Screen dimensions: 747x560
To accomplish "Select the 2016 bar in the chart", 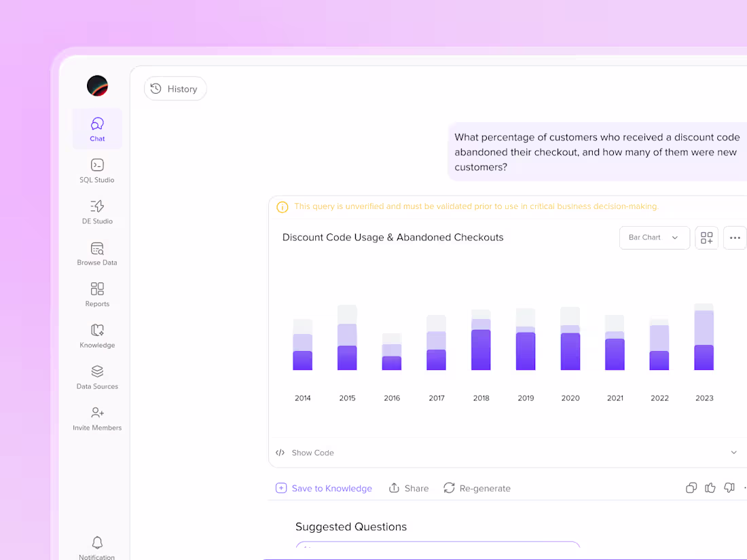I will tap(392, 352).
